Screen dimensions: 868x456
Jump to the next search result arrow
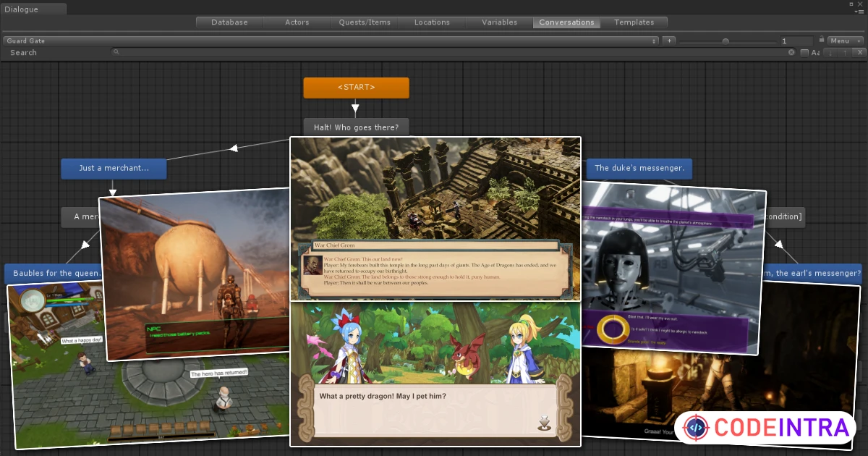[x=830, y=53]
